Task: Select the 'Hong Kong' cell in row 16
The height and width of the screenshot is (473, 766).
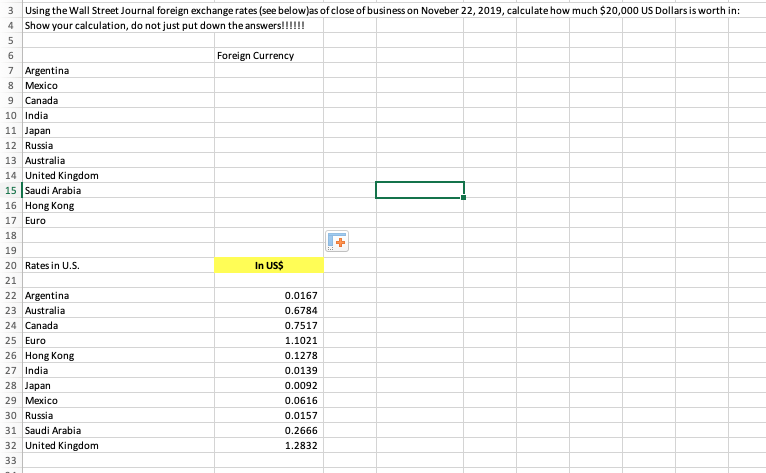Action: [x=118, y=205]
